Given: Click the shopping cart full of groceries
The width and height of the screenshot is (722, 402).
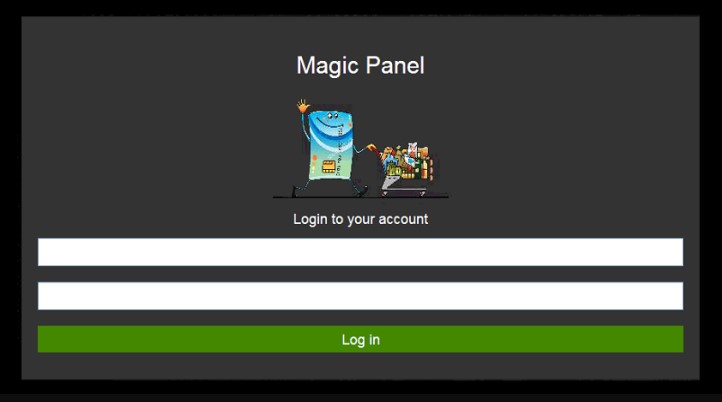Looking at the screenshot, I should [x=406, y=169].
